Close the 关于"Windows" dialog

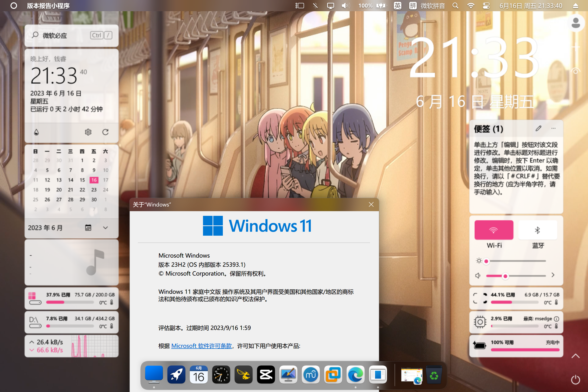point(371,204)
